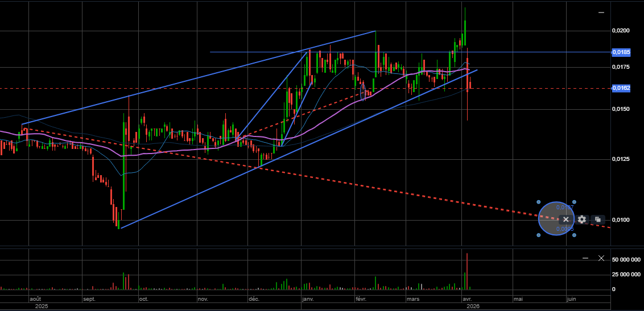Grab the circle's top-left selection handle
This screenshot has height=311, width=644.
click(539, 202)
